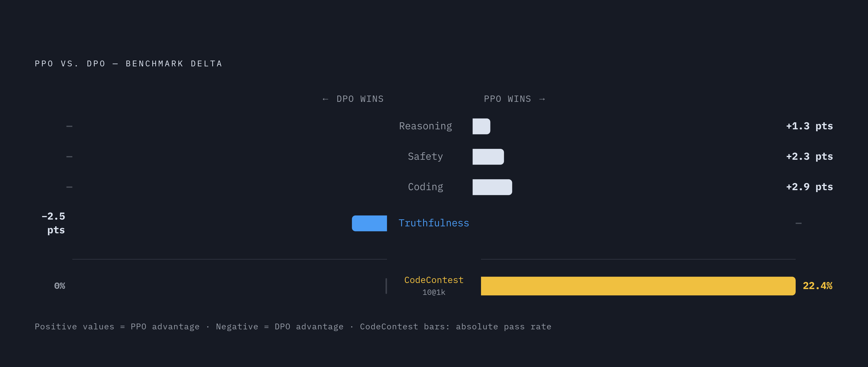Click the '-2.5 pts' value

pyautogui.click(x=53, y=223)
